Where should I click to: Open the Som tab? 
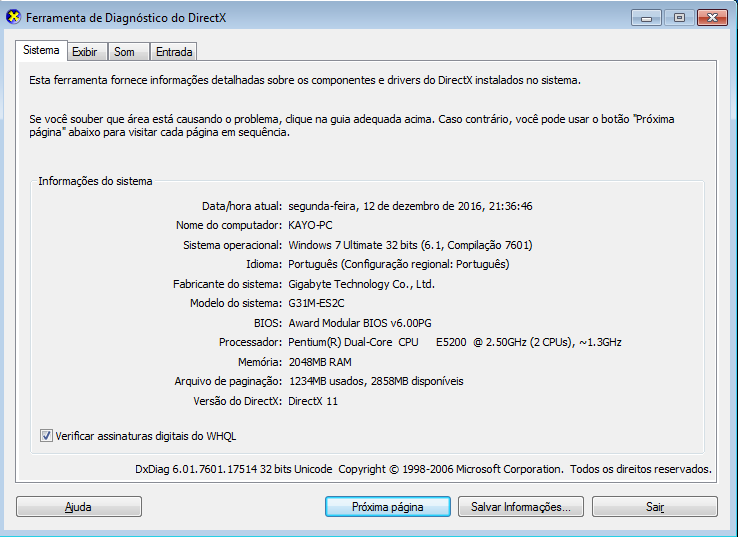coord(128,52)
